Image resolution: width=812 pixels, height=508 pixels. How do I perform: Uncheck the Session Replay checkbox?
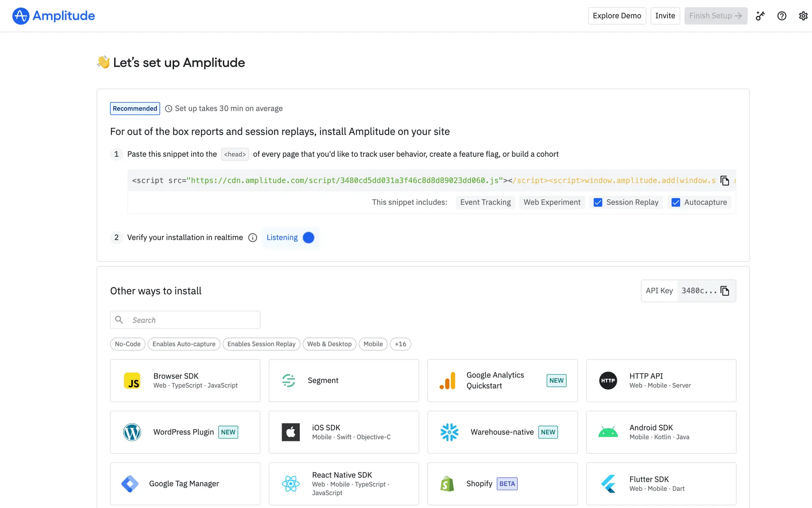(x=598, y=202)
